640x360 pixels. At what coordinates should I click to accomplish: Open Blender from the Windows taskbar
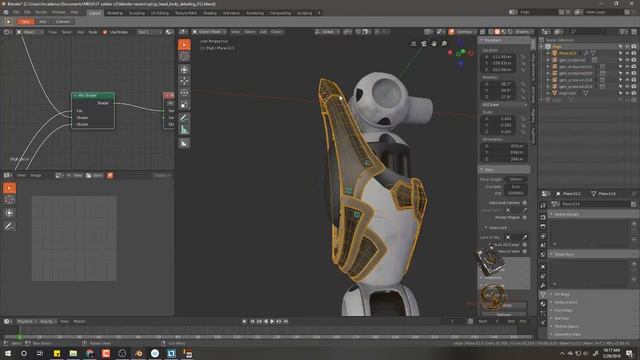(x=138, y=353)
